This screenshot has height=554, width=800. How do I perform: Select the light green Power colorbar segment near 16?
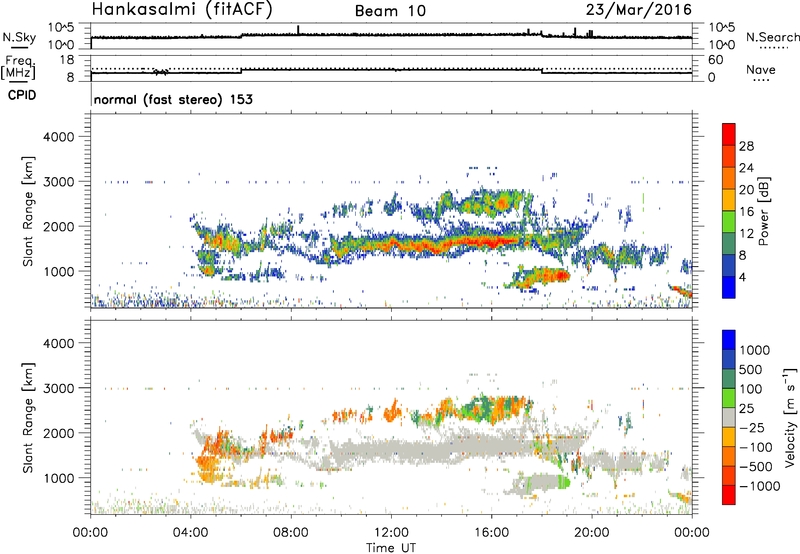[x=729, y=222]
